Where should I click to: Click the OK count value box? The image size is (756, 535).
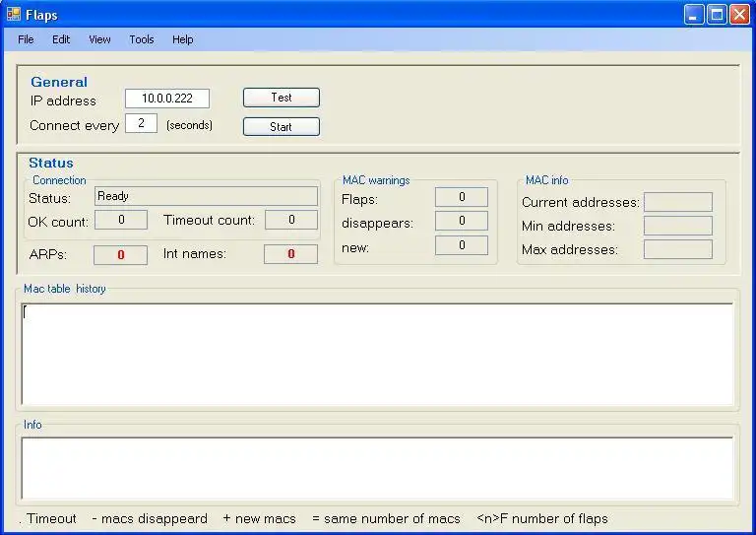tap(121, 220)
